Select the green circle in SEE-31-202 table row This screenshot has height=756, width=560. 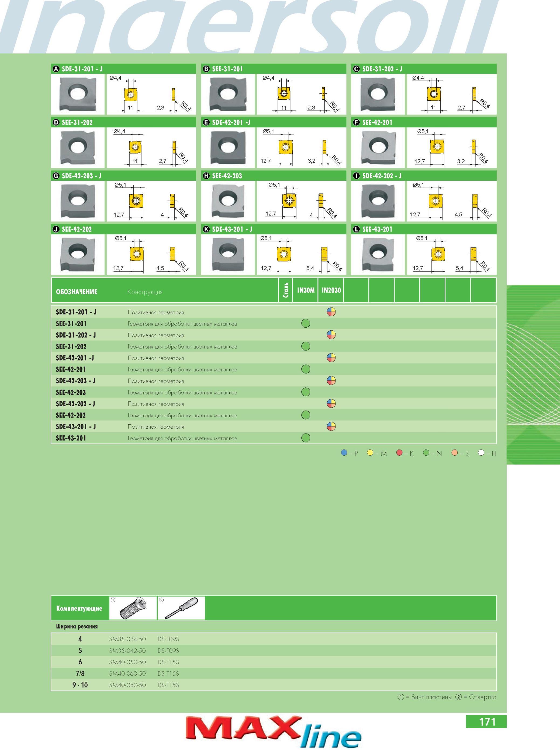(x=306, y=346)
